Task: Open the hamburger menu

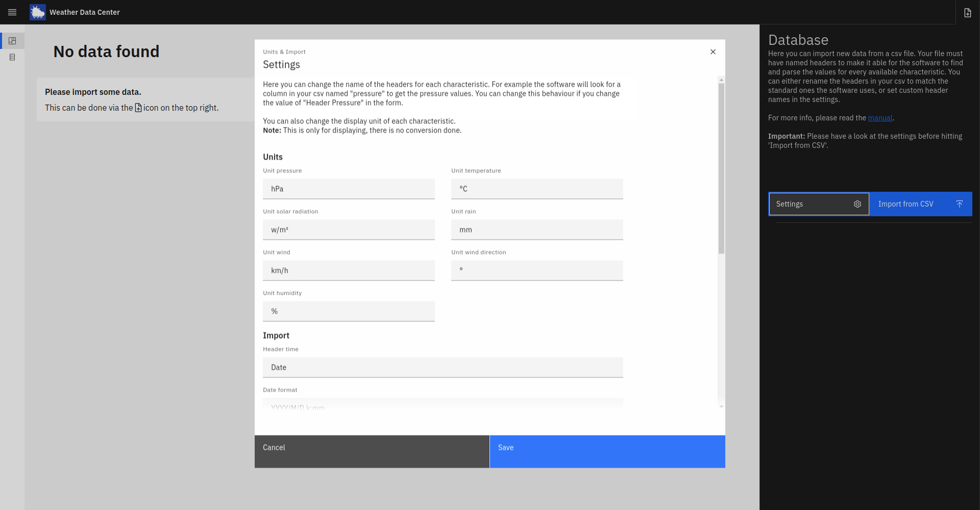Action: click(x=12, y=12)
